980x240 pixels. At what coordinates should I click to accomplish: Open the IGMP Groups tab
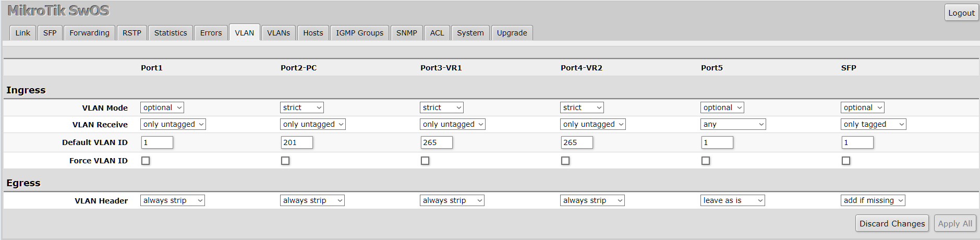tap(359, 33)
